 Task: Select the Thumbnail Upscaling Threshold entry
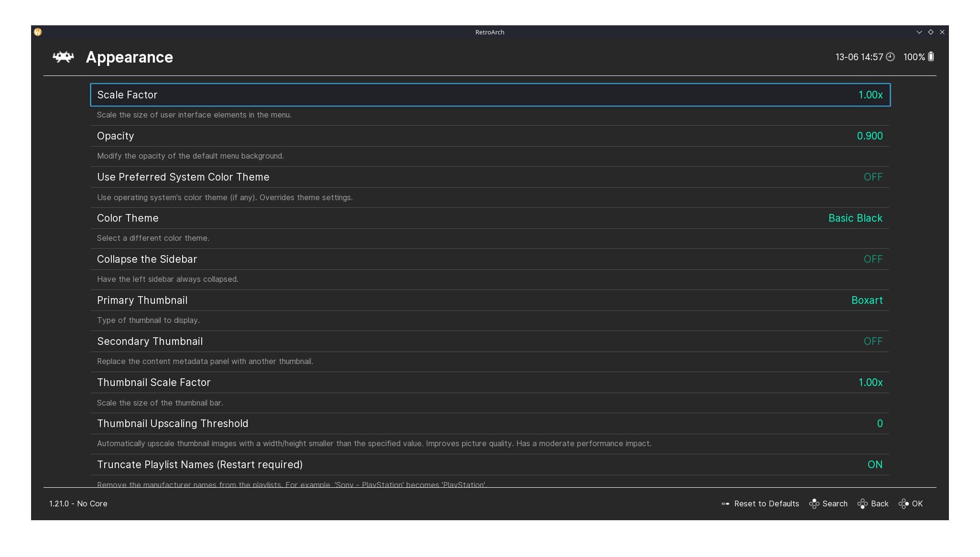click(490, 424)
